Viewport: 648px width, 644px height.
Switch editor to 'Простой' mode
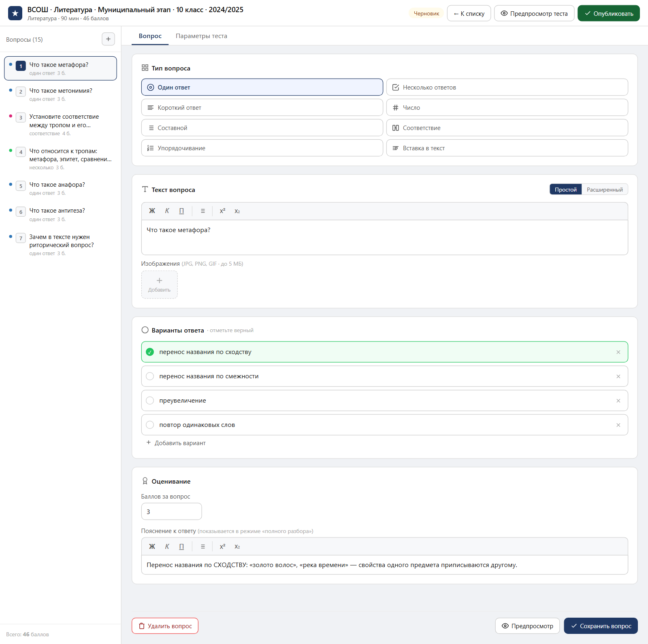pos(565,190)
